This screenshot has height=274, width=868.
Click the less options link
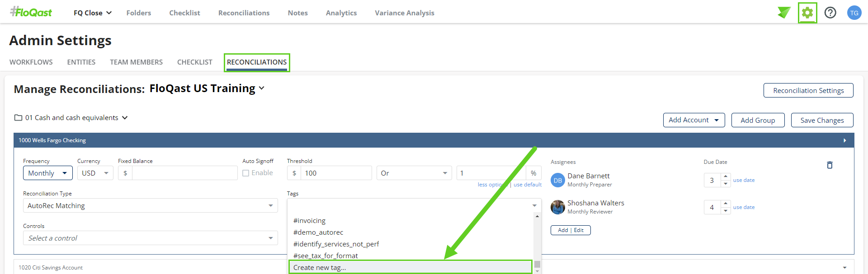pos(492,185)
